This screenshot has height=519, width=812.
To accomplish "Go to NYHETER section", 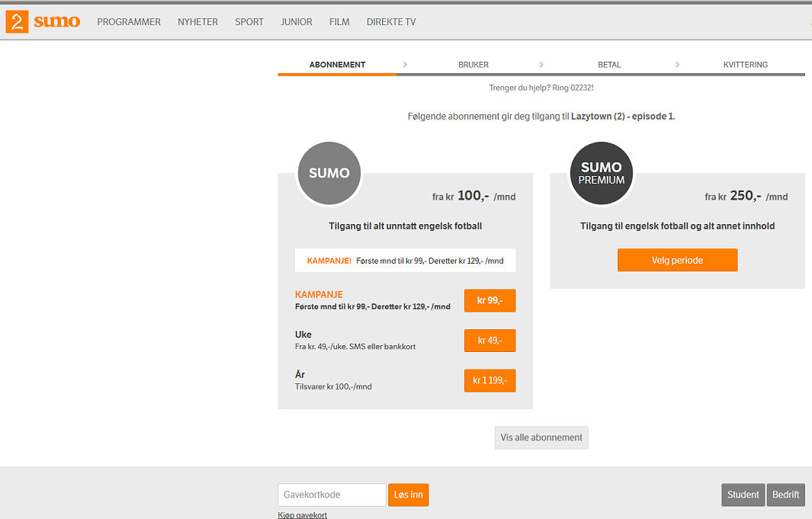I will 197,22.
